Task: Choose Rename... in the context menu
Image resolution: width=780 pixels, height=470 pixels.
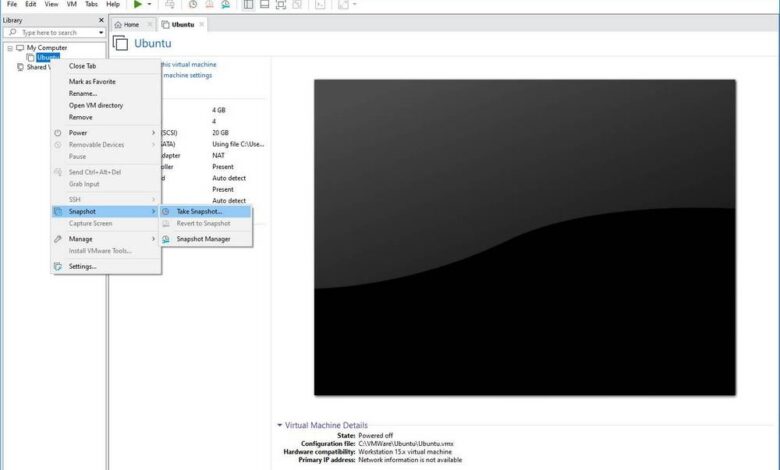Action: click(x=83, y=93)
